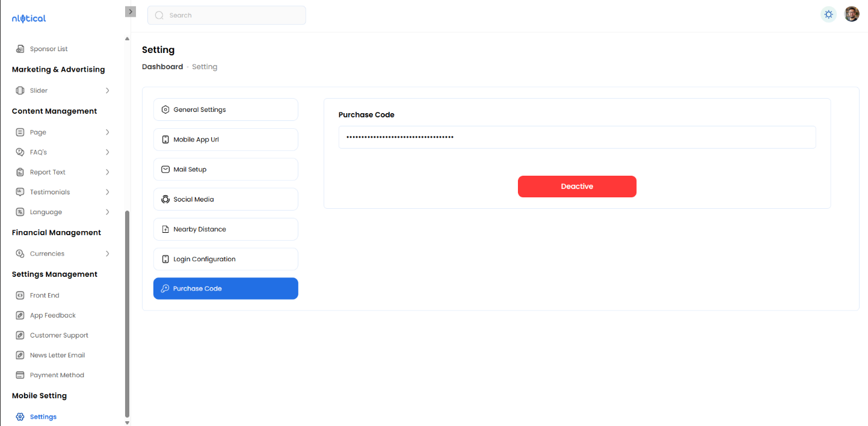Toggle the light/dark theme sun icon

tap(828, 14)
